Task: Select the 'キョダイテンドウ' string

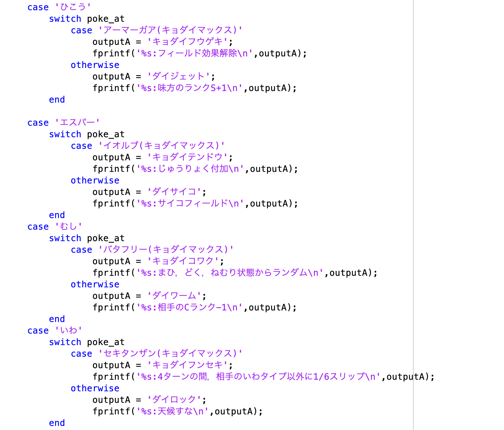Action: click(x=187, y=157)
